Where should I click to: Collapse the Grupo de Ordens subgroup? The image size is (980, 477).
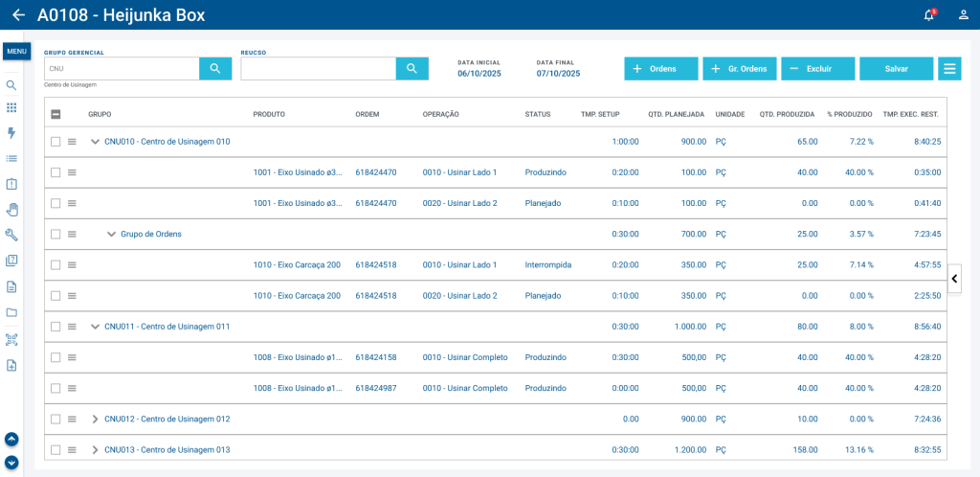pos(111,234)
